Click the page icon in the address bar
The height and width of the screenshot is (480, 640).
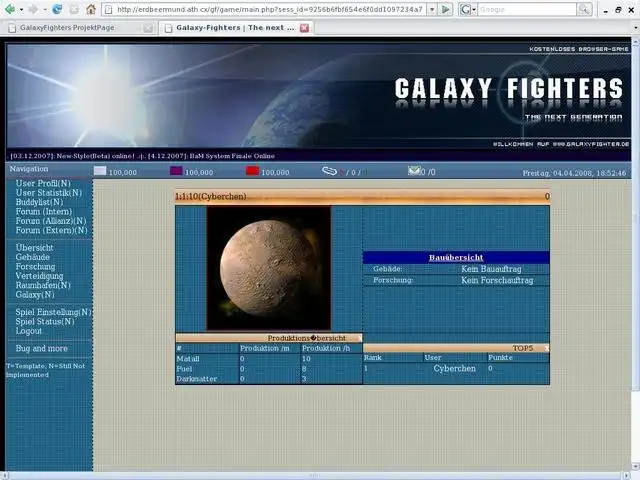tap(109, 9)
